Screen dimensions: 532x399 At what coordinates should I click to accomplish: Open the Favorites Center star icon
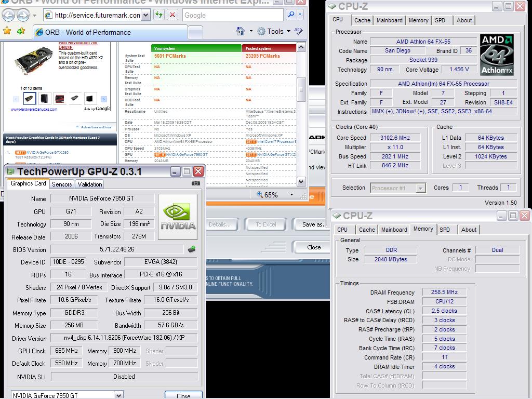[x=7, y=31]
